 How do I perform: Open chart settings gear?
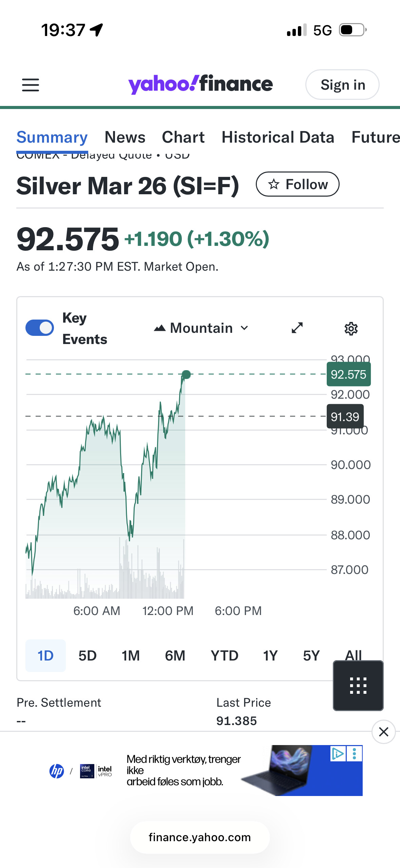point(351,329)
